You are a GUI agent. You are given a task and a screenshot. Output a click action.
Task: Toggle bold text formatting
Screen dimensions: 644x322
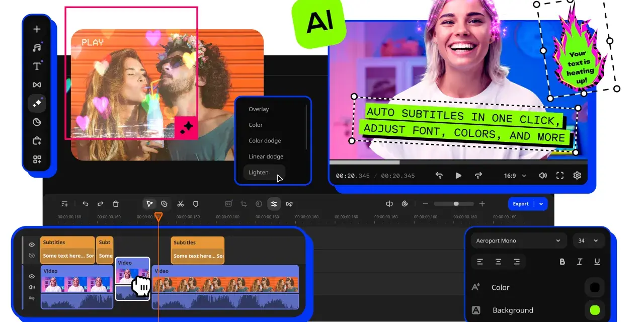click(x=562, y=262)
